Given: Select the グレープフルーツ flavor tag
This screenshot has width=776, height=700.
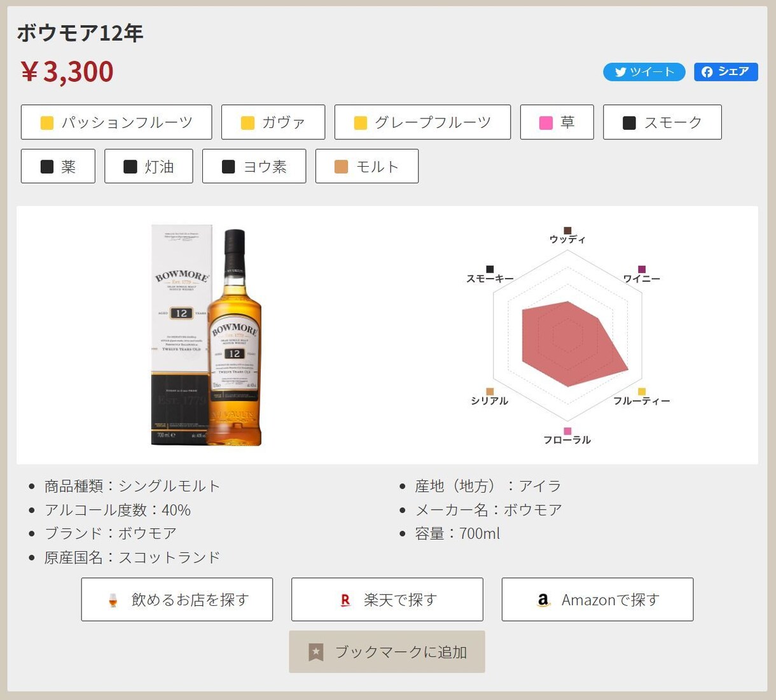Looking at the screenshot, I should (x=422, y=122).
